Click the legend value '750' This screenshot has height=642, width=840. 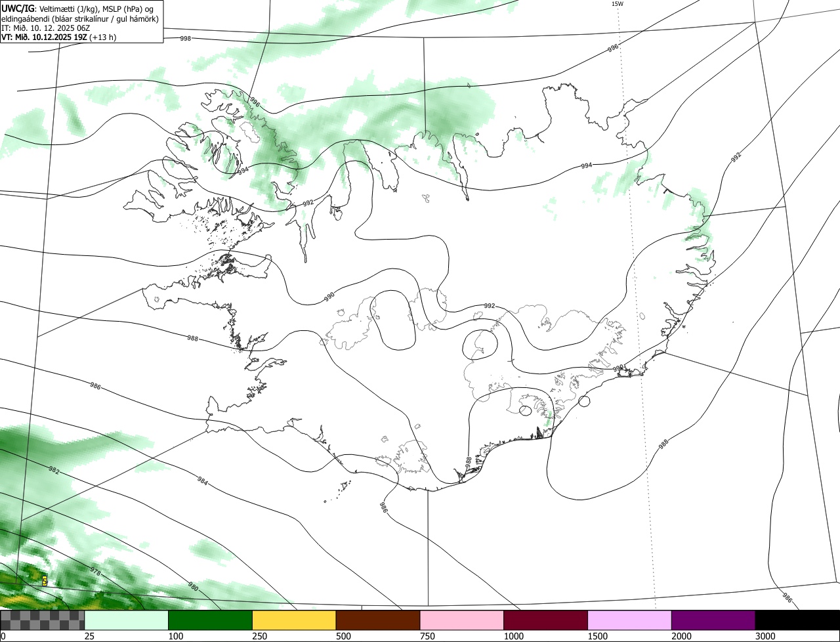[x=427, y=636]
